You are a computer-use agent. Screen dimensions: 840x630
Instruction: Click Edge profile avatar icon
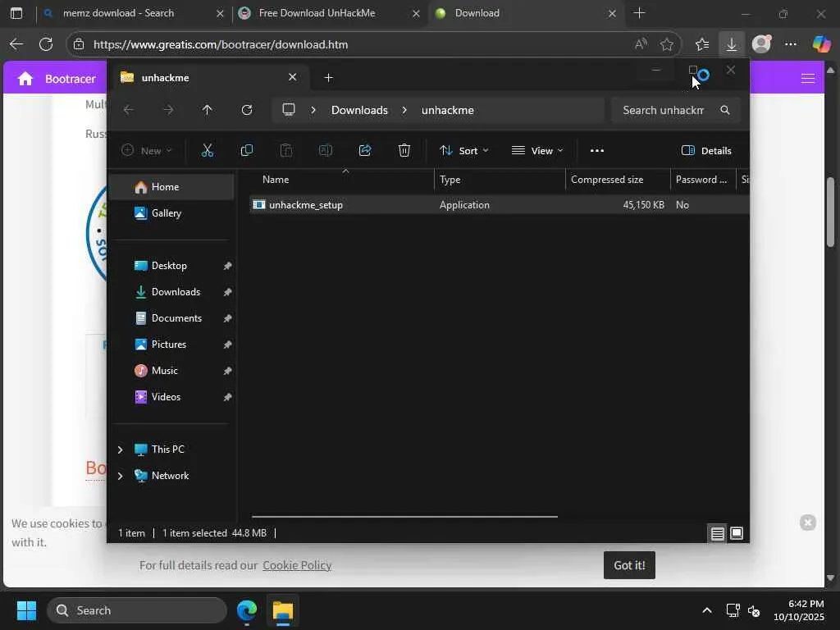(761, 44)
